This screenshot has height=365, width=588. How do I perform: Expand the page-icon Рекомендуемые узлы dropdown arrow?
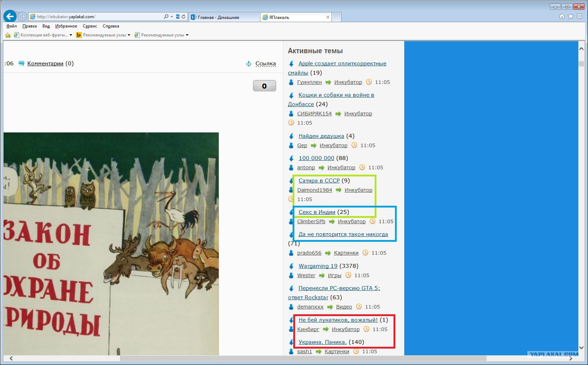tap(187, 35)
